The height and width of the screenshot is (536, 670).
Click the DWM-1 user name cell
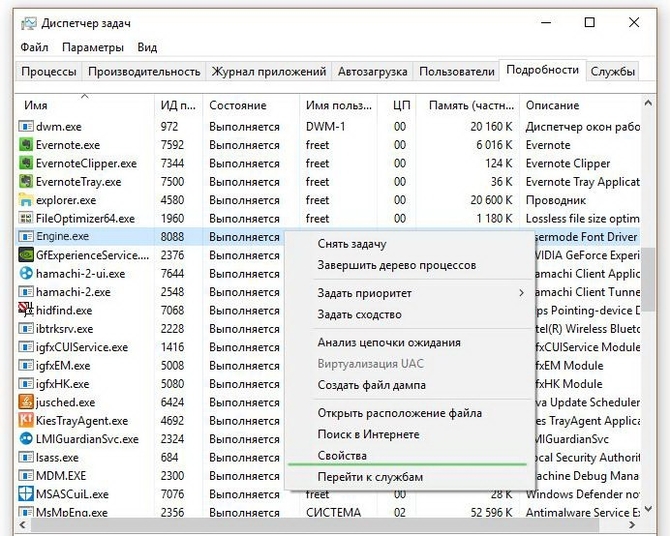[325, 127]
